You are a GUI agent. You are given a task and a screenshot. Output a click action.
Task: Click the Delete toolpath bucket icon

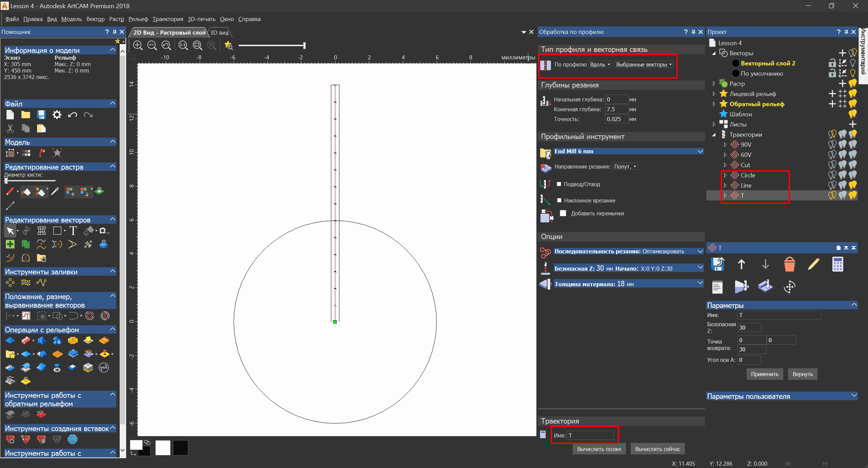[789, 265]
